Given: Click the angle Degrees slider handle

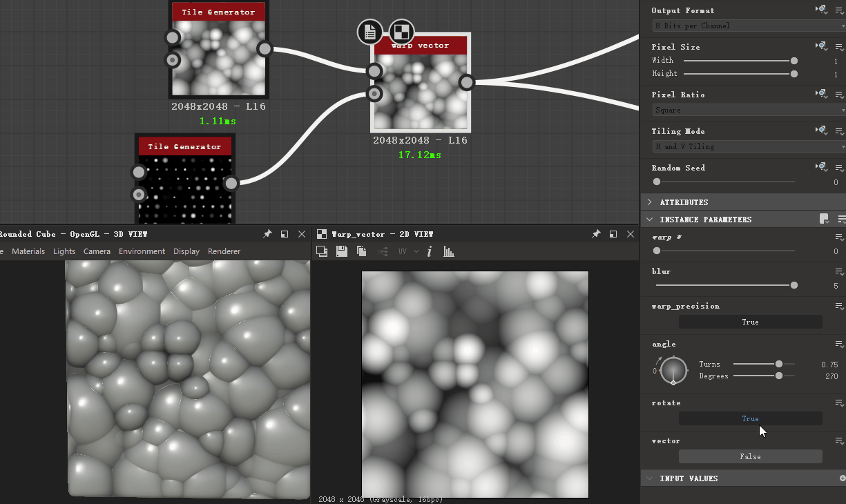Looking at the screenshot, I should coord(779,376).
